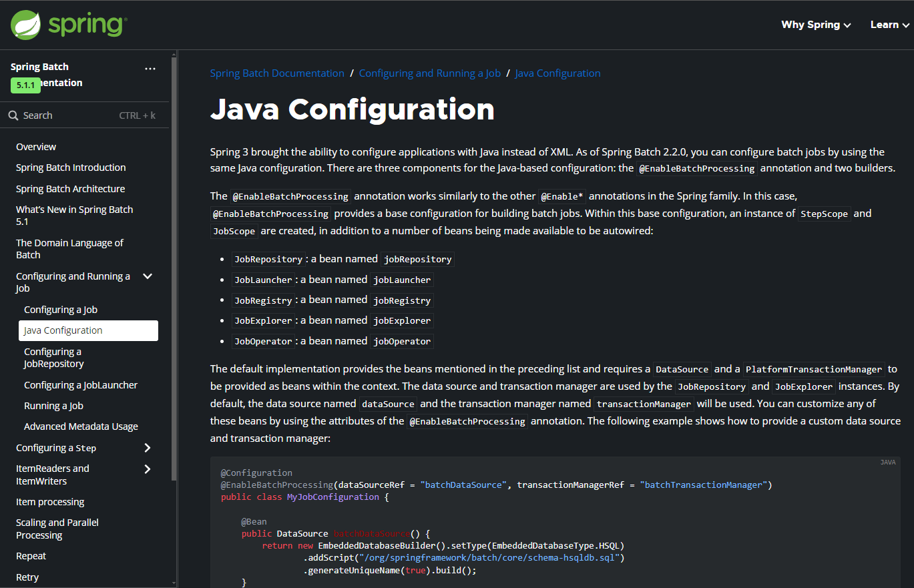Open Advanced Metadata Usage page
Screen dimensions: 914x588
coord(81,426)
